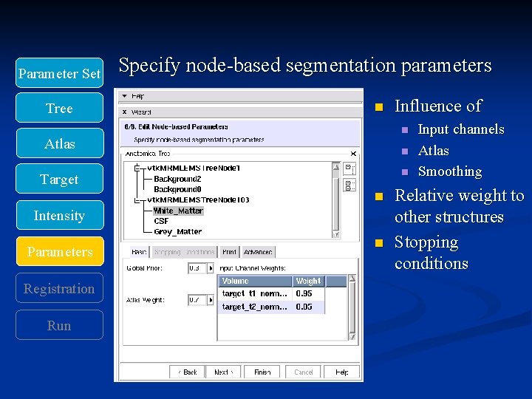Select the Background0 tree node
The image size is (532, 399).
pyautogui.click(x=177, y=189)
